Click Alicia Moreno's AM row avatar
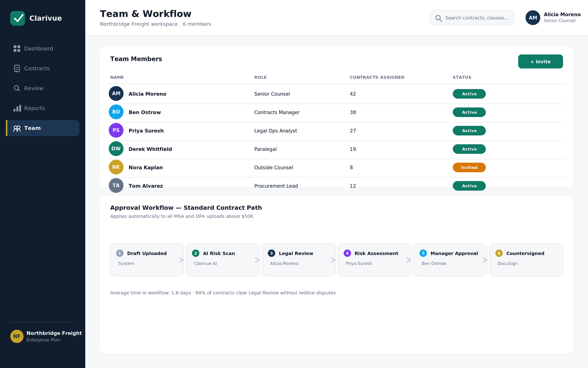The height and width of the screenshot is (368, 588). click(x=116, y=93)
